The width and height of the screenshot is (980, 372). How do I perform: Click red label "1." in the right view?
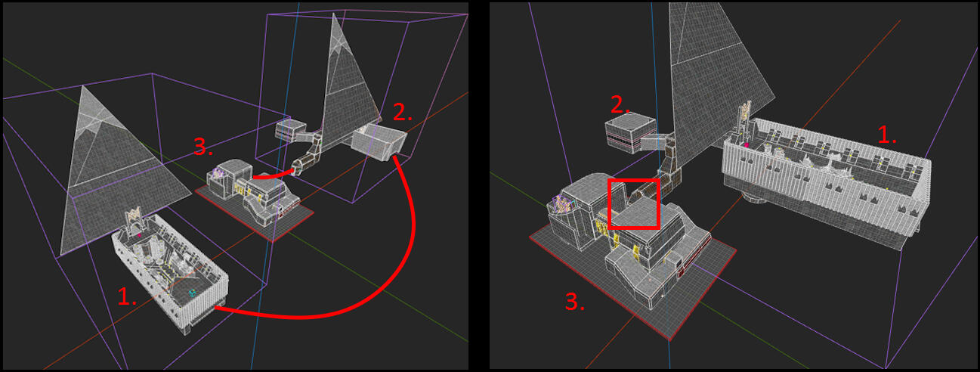(x=887, y=135)
